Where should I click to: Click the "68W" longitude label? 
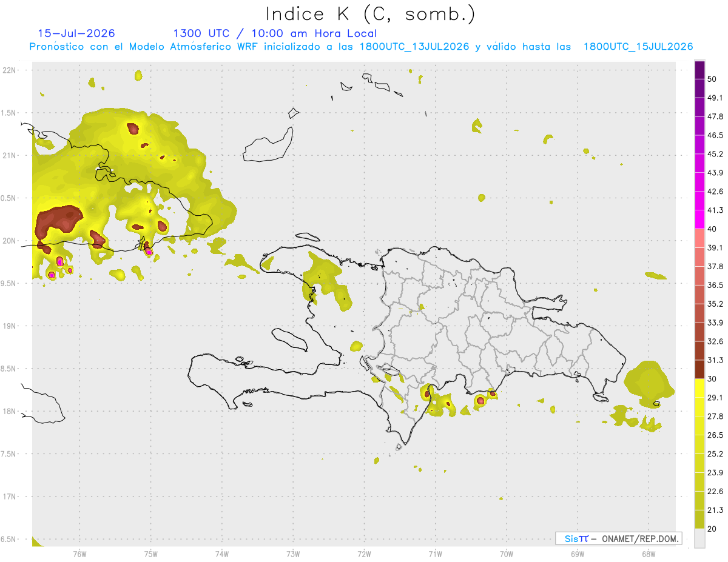pyautogui.click(x=648, y=554)
